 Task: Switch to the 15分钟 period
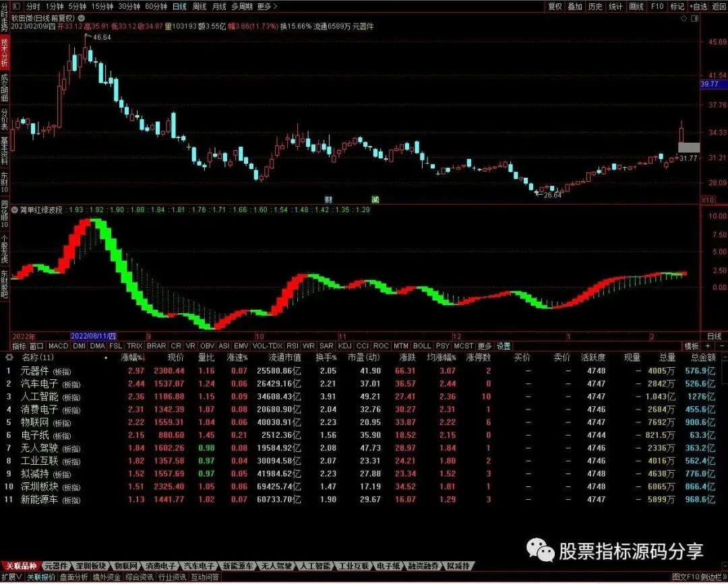(102, 7)
